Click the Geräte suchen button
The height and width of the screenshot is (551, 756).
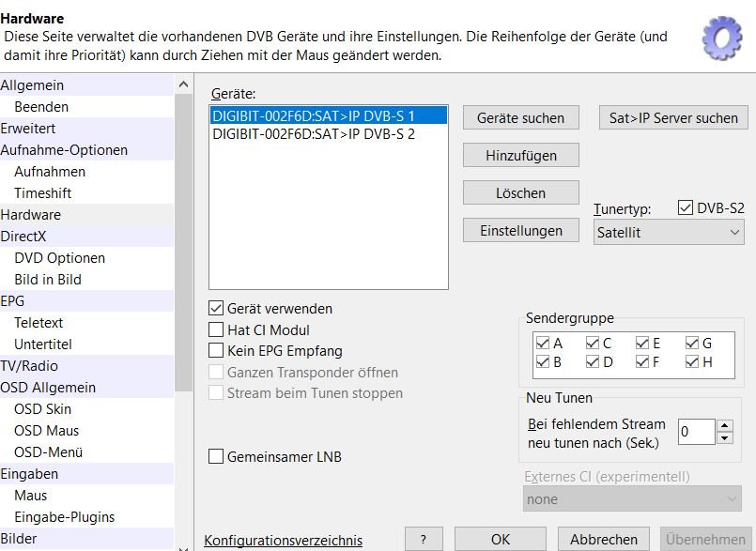(x=520, y=118)
